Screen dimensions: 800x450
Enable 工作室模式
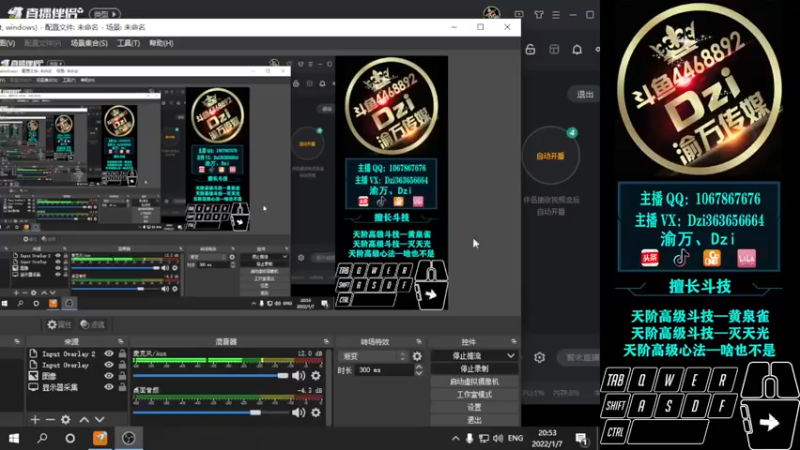pyautogui.click(x=474, y=394)
